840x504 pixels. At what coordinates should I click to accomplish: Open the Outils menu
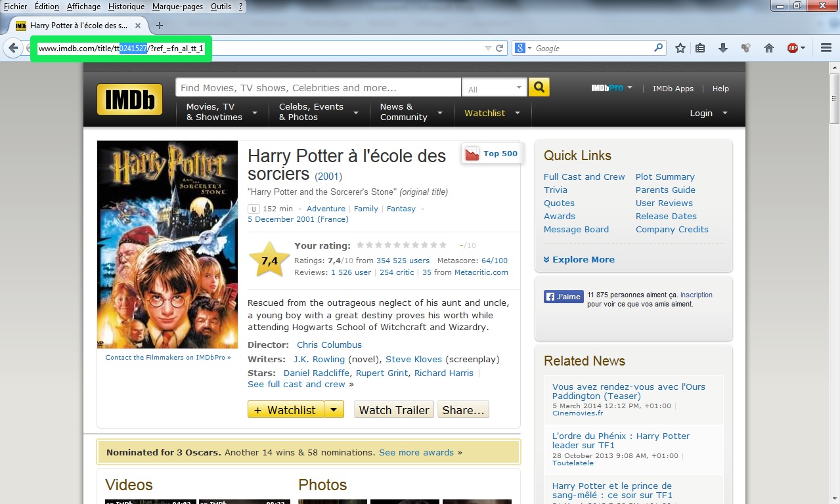221,7
